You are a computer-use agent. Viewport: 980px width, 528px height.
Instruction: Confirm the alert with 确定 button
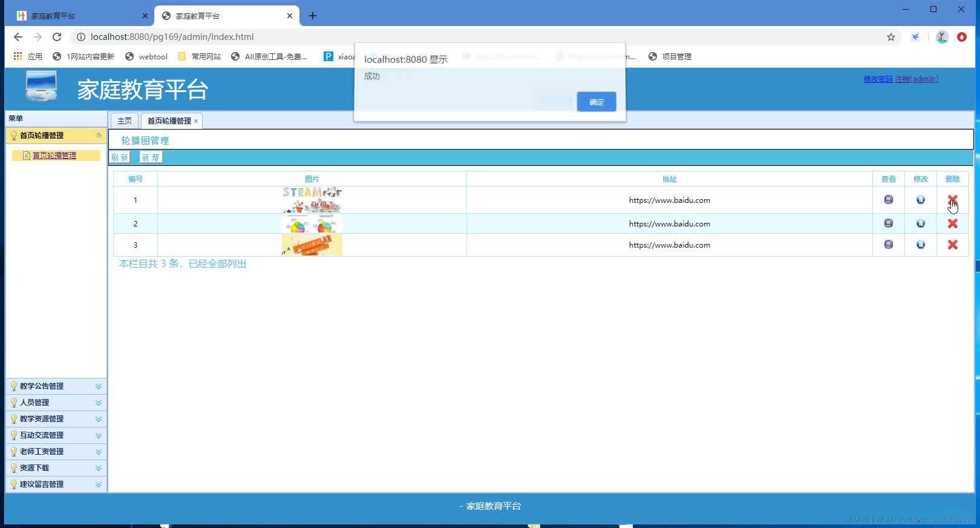tap(596, 102)
